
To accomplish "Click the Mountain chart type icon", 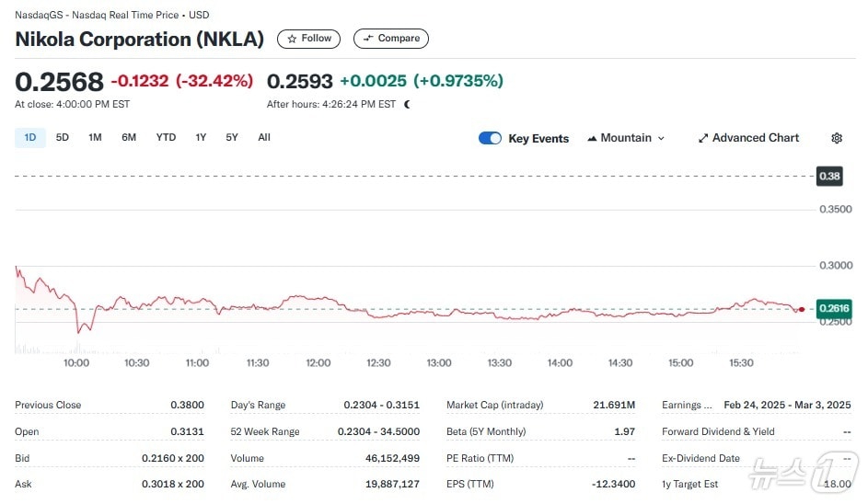I will point(591,138).
